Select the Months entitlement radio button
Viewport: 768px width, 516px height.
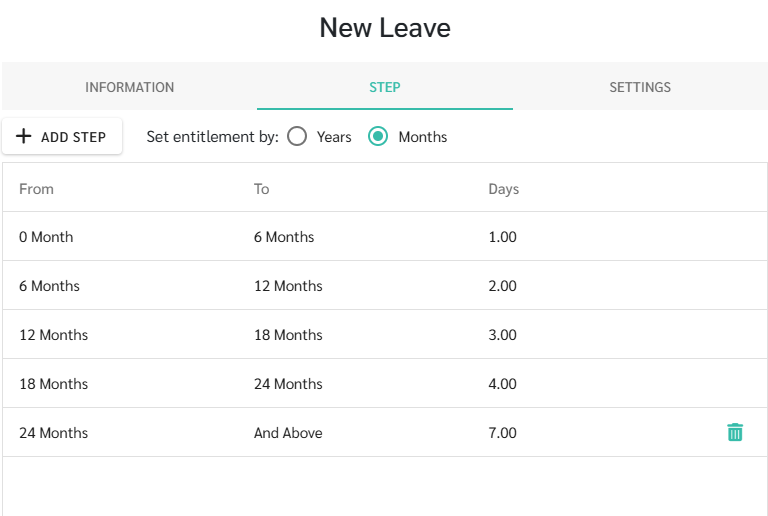click(378, 136)
